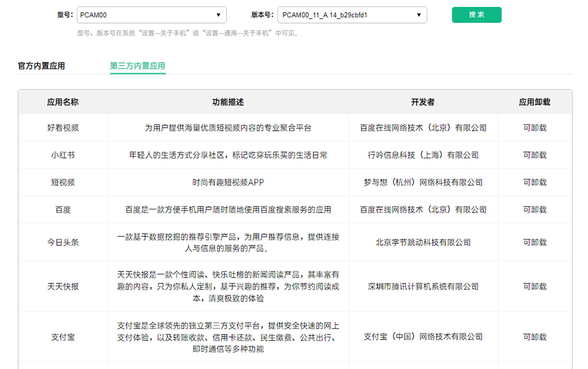Click 百度 description about 百度搜索服务
The height and width of the screenshot is (369, 588).
[228, 210]
